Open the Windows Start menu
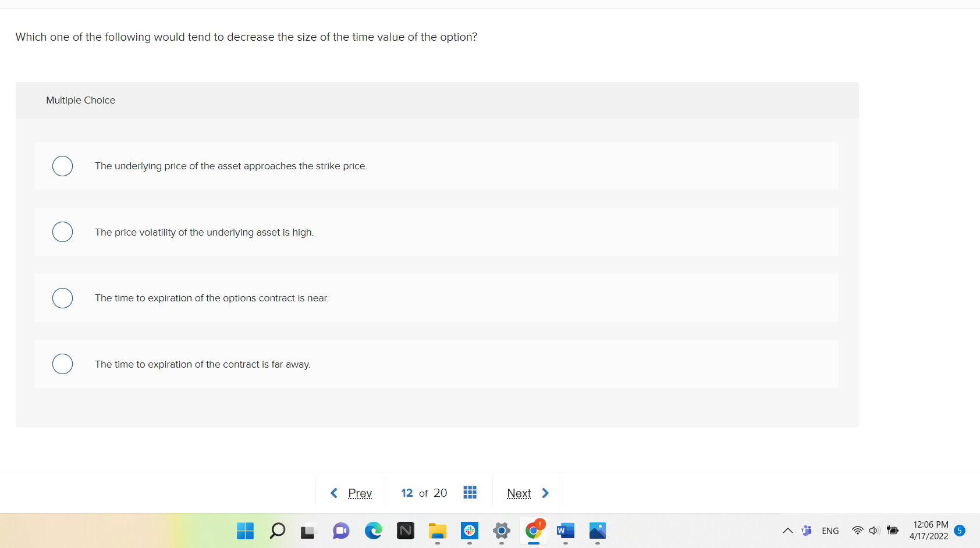This screenshot has width=980, height=548. (245, 531)
